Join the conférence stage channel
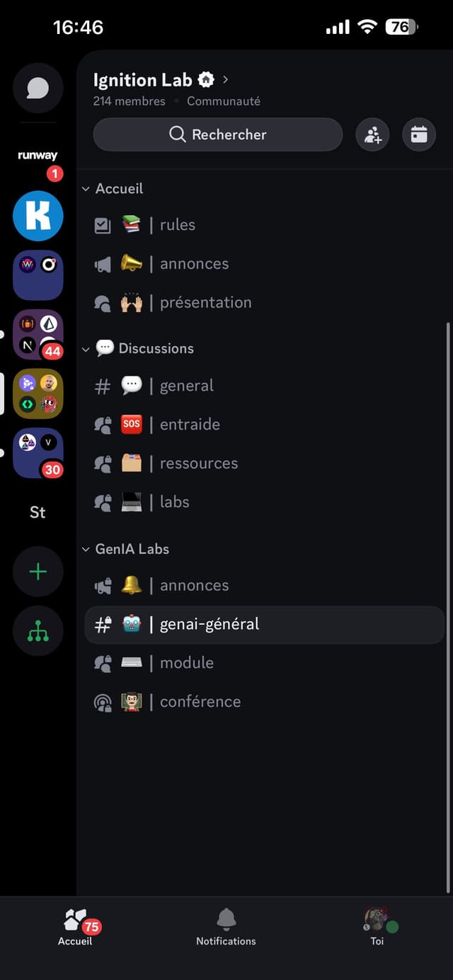 click(x=200, y=702)
